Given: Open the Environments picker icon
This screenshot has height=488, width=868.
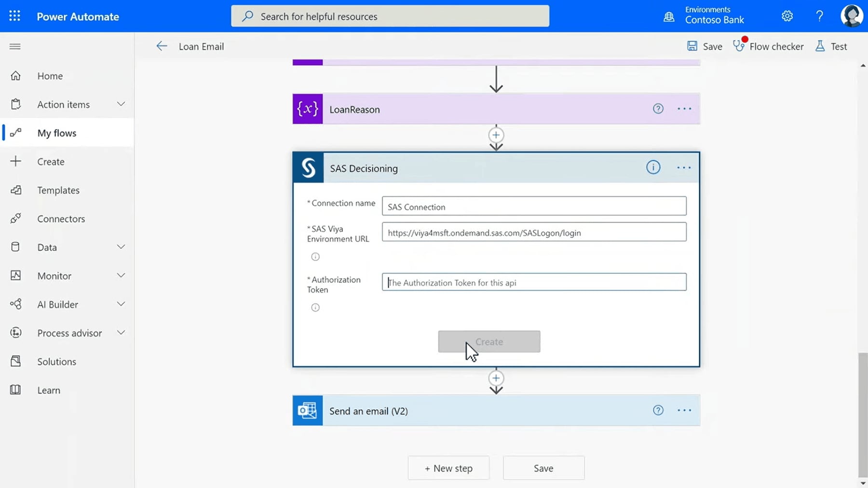Looking at the screenshot, I should [669, 17].
